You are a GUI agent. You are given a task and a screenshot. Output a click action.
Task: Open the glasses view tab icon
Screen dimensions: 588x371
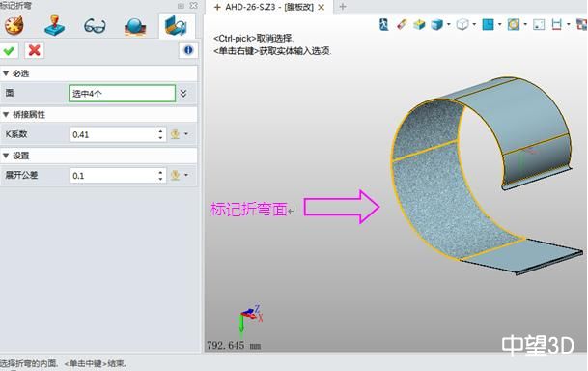click(95, 26)
